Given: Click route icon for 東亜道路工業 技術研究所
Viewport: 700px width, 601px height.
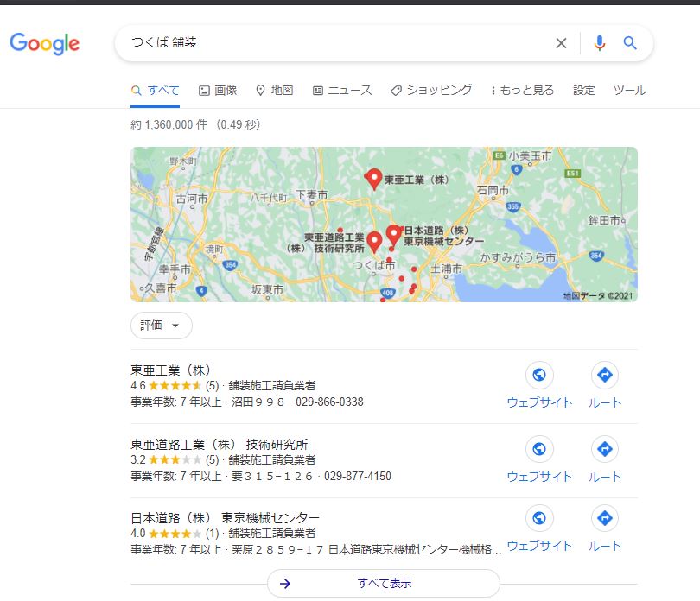Looking at the screenshot, I should [x=605, y=449].
